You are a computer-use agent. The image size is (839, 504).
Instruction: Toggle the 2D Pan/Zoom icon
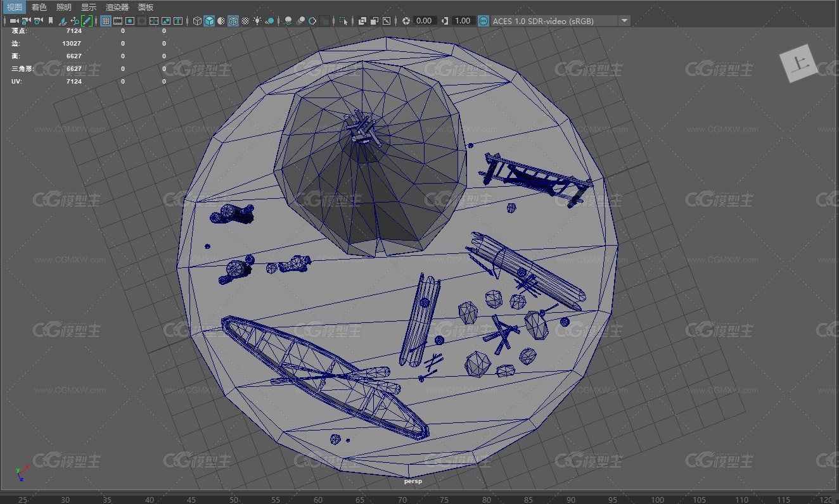point(75,21)
